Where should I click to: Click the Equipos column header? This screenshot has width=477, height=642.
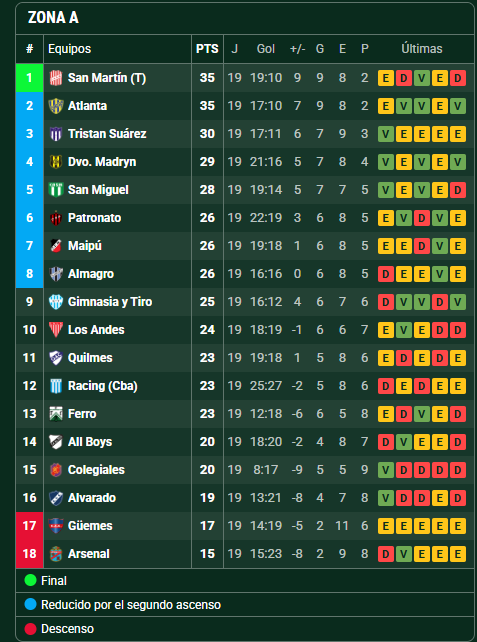coord(70,49)
